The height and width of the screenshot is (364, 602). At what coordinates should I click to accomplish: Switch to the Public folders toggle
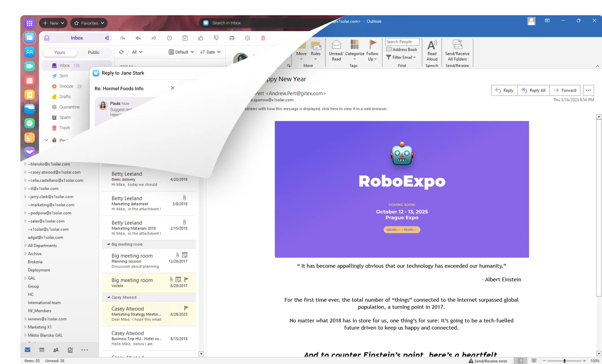(x=94, y=52)
